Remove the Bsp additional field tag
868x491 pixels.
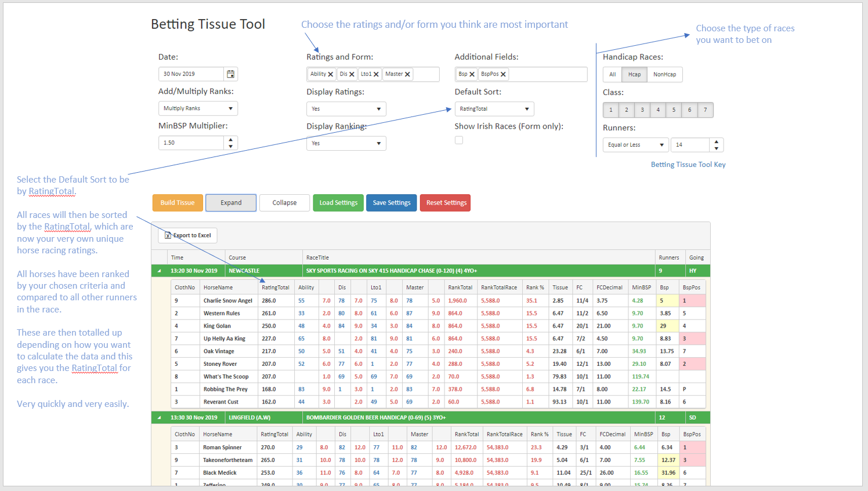coord(473,74)
